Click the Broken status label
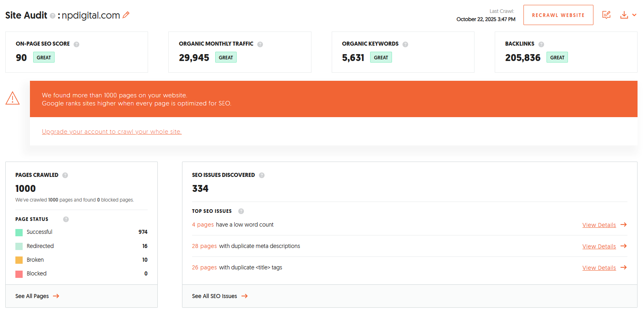 [x=35, y=260]
